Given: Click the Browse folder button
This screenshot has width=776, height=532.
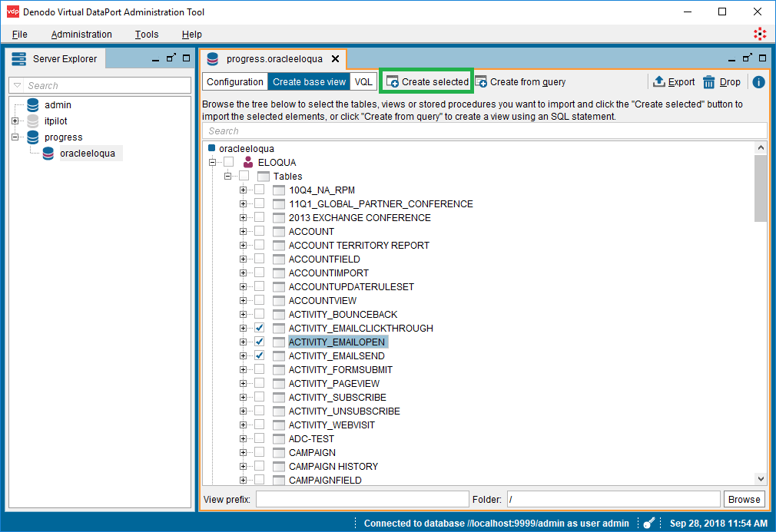Looking at the screenshot, I should point(744,499).
